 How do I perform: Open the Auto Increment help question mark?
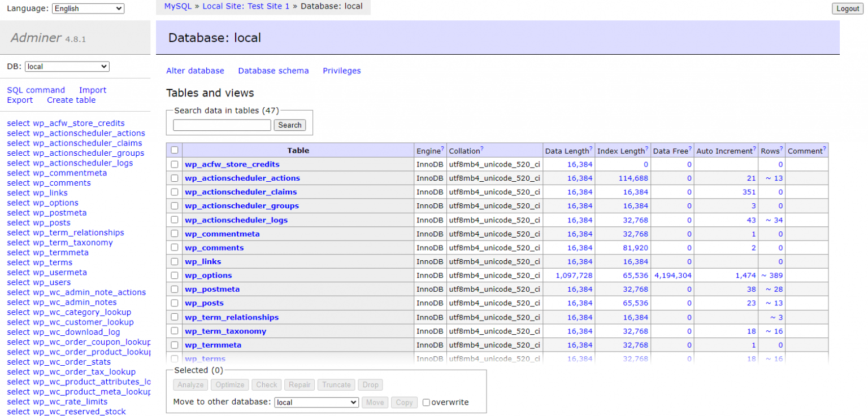754,148
